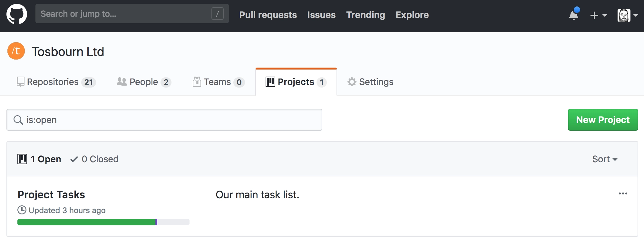The image size is (644, 244).
Task: Click the gear icon on Settings tab
Action: coord(352,82)
